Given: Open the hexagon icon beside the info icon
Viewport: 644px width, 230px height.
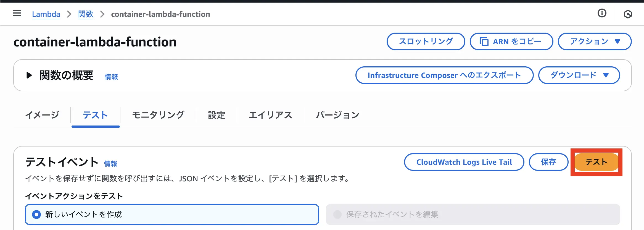Looking at the screenshot, I should point(628,14).
